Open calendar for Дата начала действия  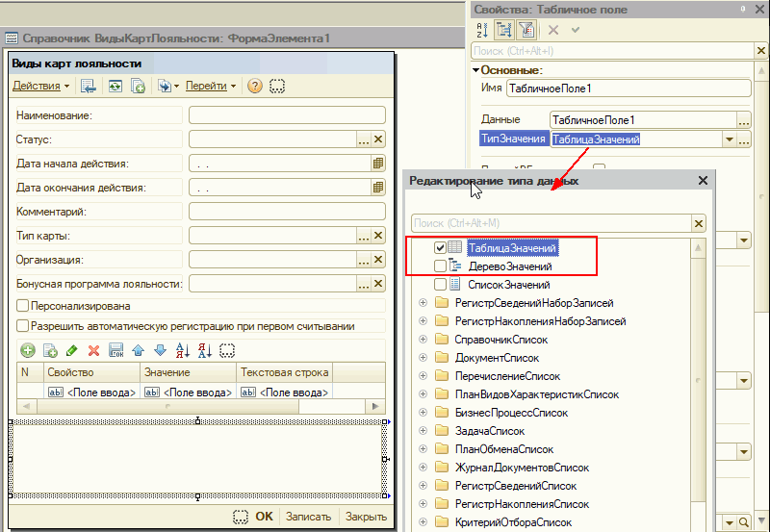[x=377, y=163]
